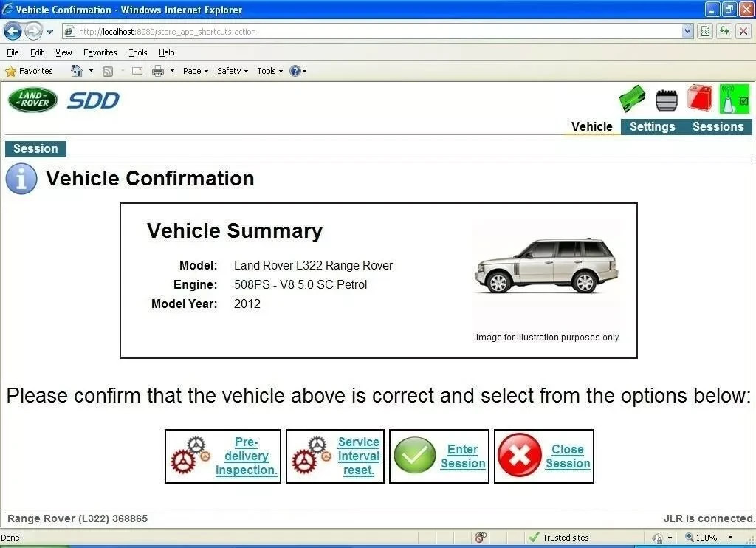Screen dimensions: 756x548
Task: Click the green cash payment icon
Action: (x=632, y=98)
